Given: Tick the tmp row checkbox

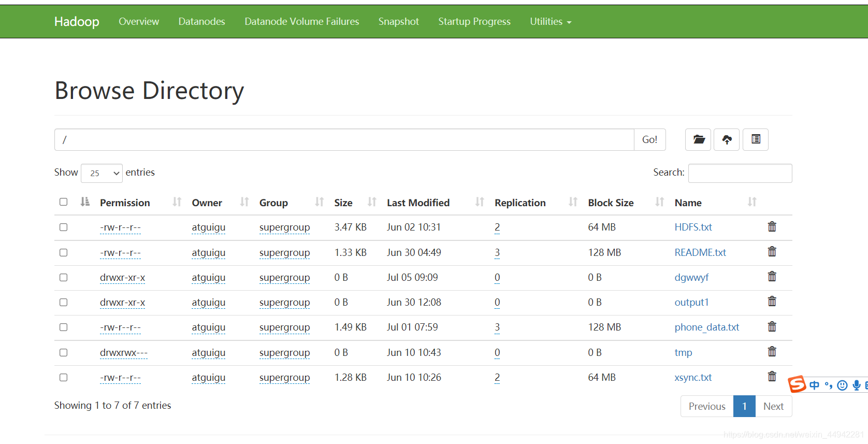Looking at the screenshot, I should pyautogui.click(x=63, y=353).
